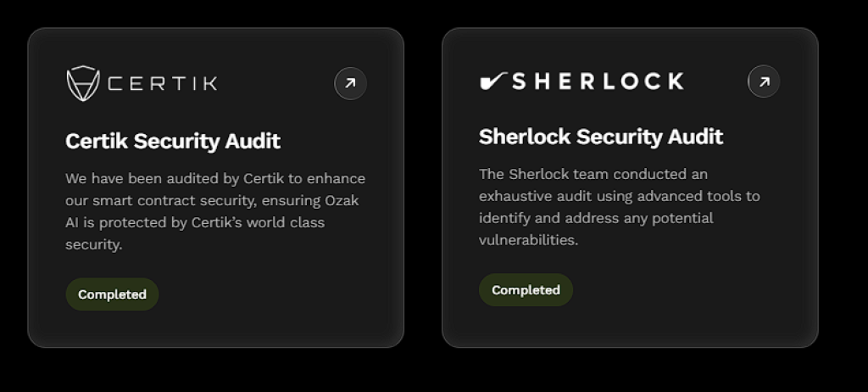Click the Completed badge on Sherlock card

526,290
